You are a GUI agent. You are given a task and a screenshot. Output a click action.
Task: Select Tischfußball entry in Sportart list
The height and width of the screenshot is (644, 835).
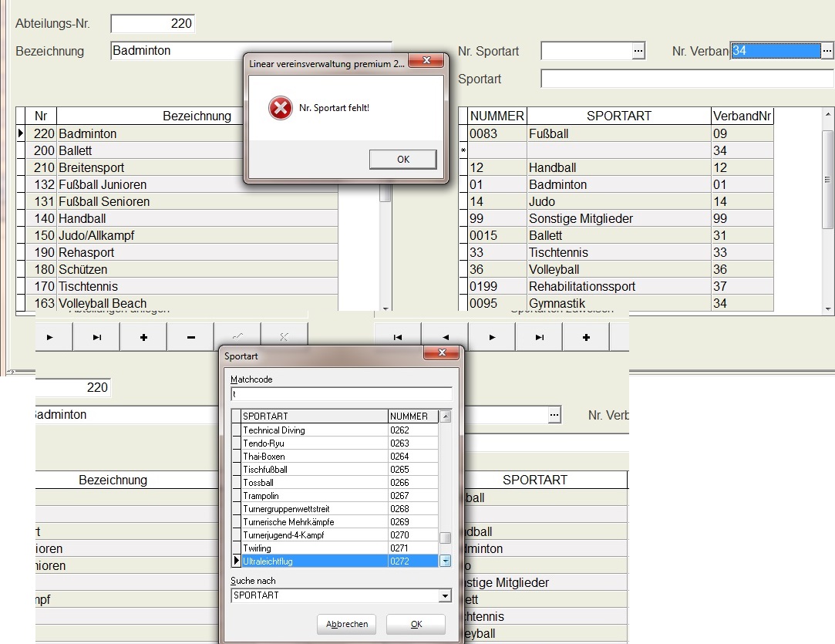point(315,470)
